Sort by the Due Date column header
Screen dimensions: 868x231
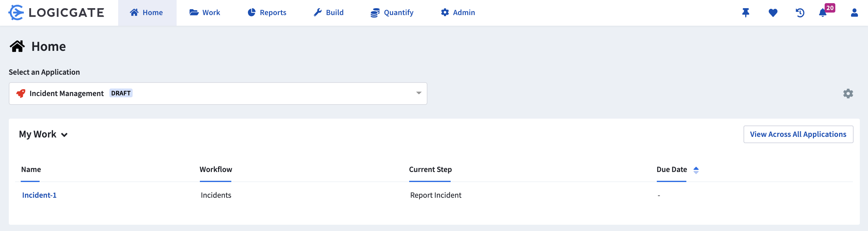click(672, 169)
